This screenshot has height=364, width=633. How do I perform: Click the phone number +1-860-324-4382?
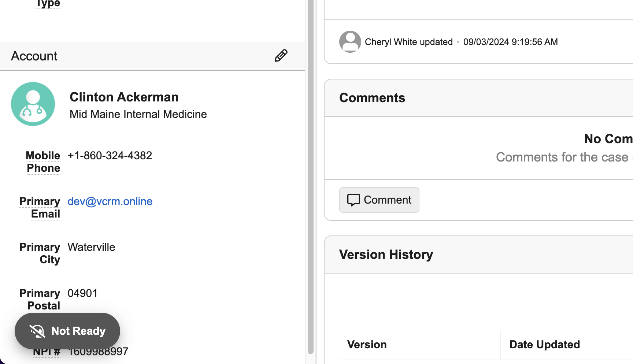[x=110, y=156]
